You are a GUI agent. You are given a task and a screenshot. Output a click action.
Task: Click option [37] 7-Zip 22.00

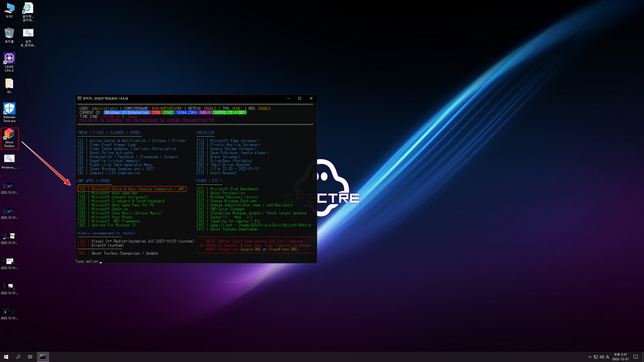click(x=228, y=169)
